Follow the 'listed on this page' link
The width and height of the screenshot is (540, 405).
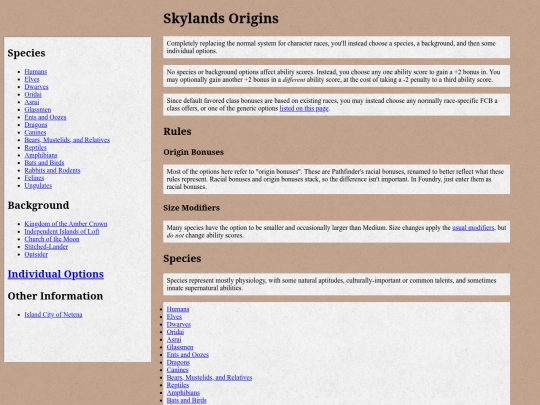304,108
